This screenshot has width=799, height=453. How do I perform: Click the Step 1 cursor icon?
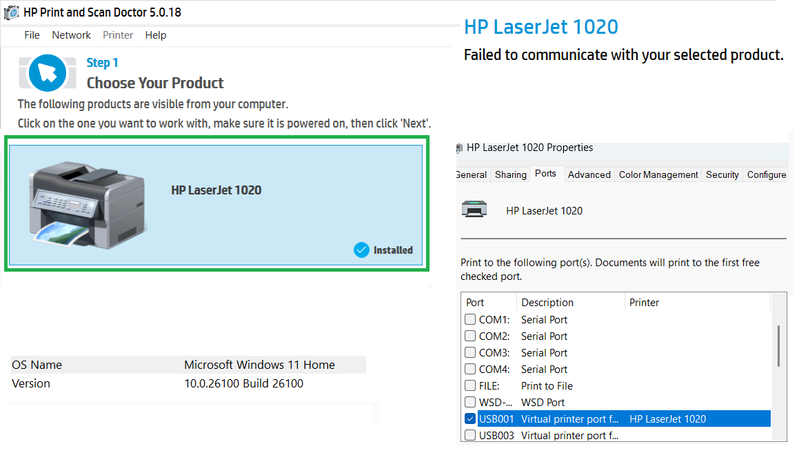pyautogui.click(x=46, y=72)
